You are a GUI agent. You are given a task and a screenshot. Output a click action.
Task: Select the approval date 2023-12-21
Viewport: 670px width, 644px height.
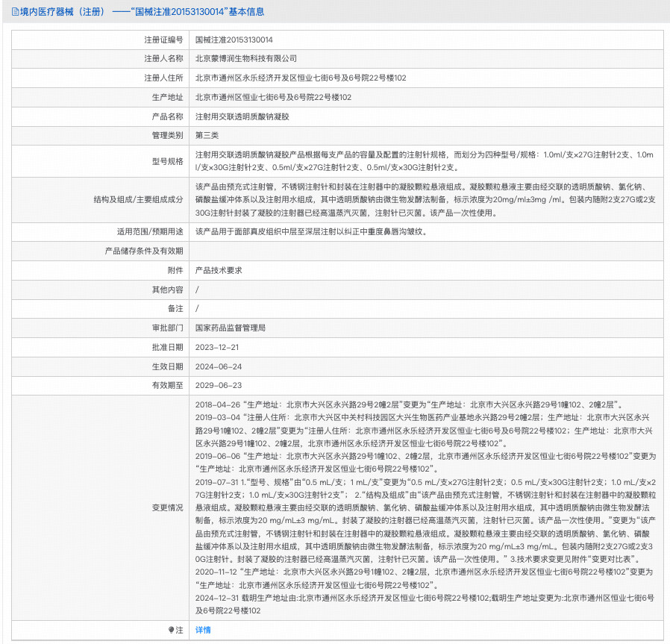tap(217, 347)
